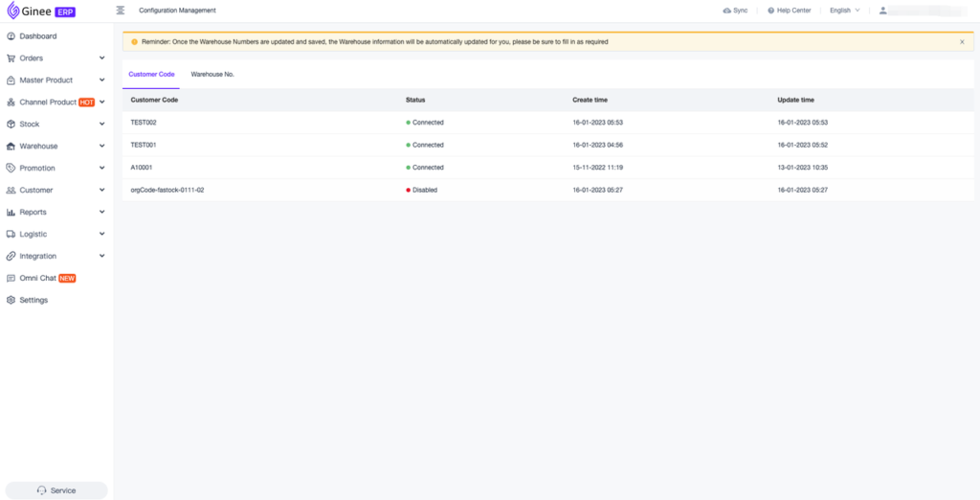980x500 pixels.
Task: Click the Promotion tag icon
Action: (11, 169)
